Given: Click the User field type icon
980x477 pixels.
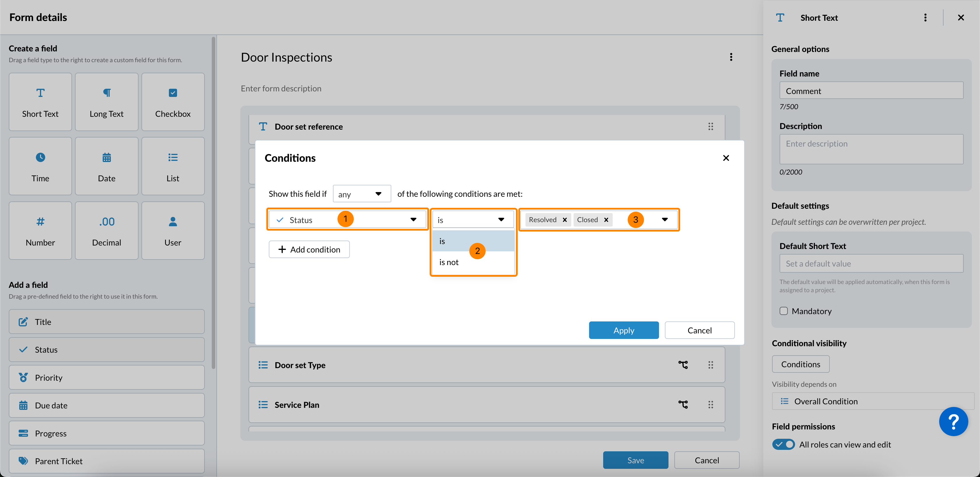Looking at the screenshot, I should pyautogui.click(x=173, y=222).
